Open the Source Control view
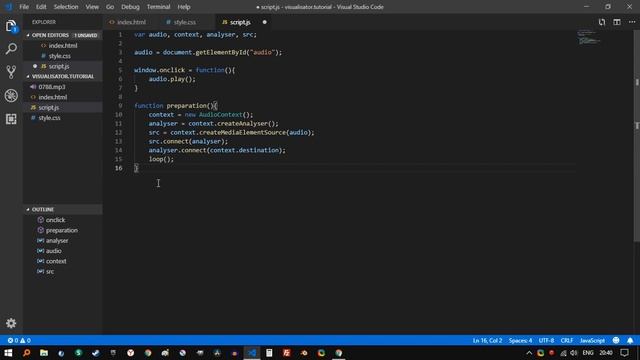 pos(11,72)
